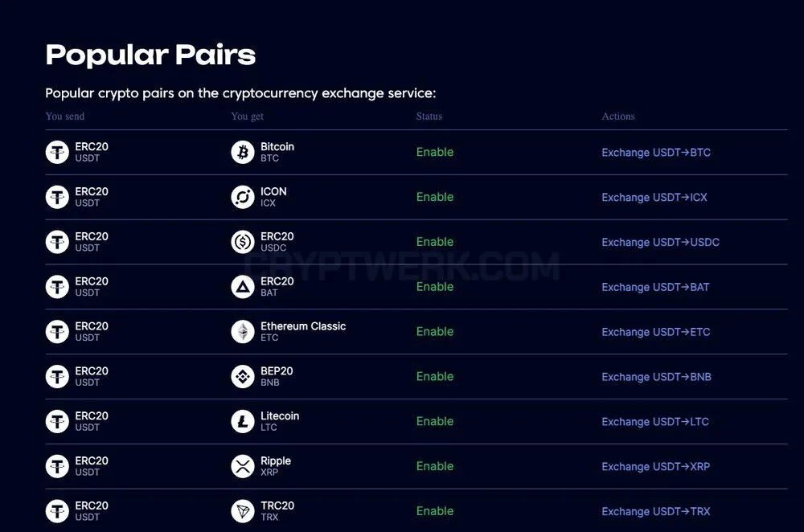Click the Litecoin coin icon
This screenshot has width=804, height=532.
click(x=243, y=421)
